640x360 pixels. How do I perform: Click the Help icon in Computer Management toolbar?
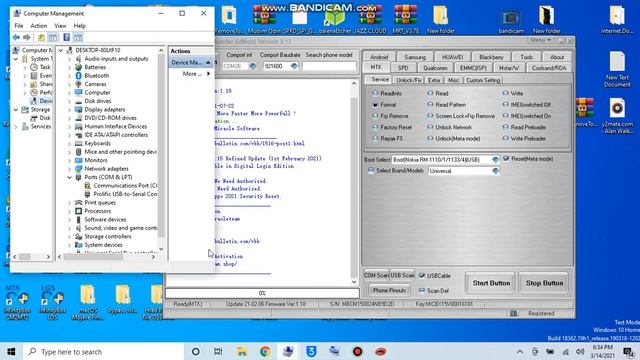[x=67, y=38]
